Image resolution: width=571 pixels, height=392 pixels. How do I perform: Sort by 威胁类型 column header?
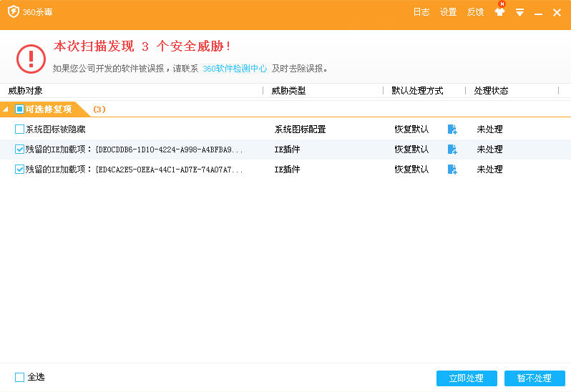click(x=288, y=91)
